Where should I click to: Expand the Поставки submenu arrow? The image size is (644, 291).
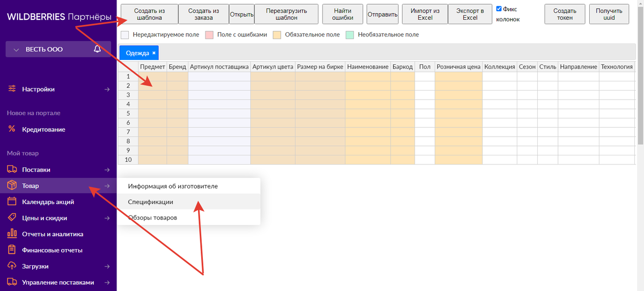pos(107,169)
